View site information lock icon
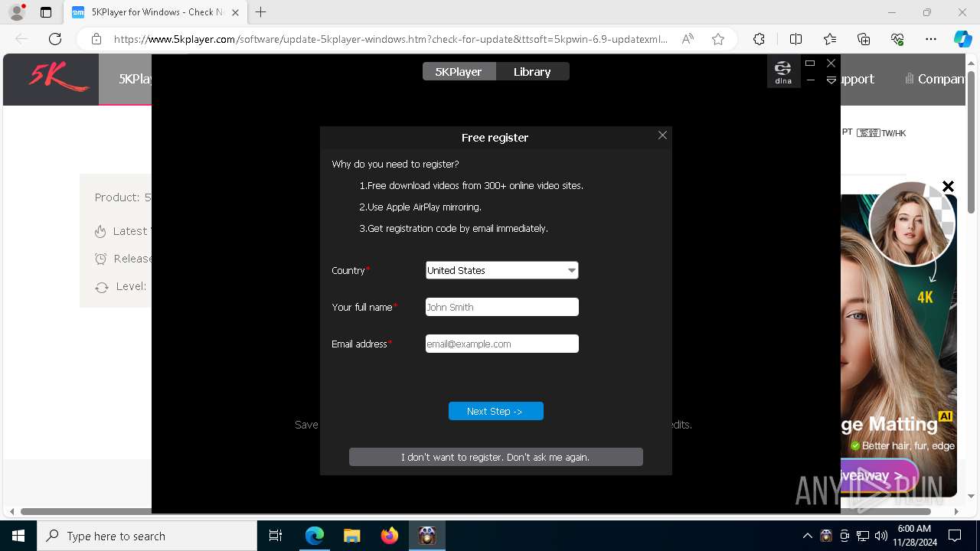This screenshot has width=980, height=551. (96, 39)
